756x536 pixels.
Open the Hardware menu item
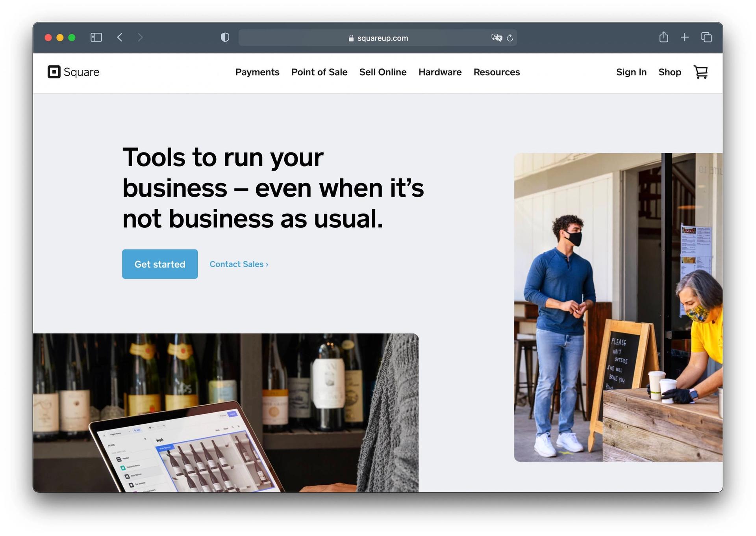[x=440, y=72]
